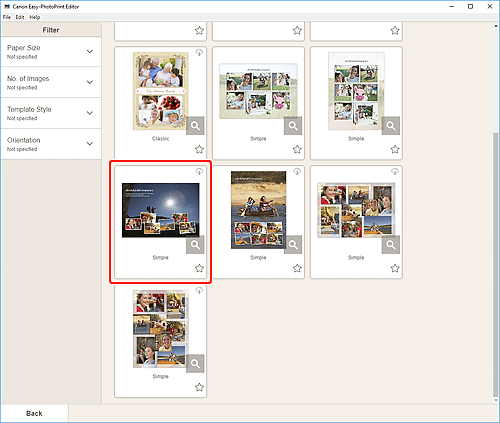Favorite the Classic family template with star
Image resolution: width=500 pixels, height=423 pixels.
point(199,149)
